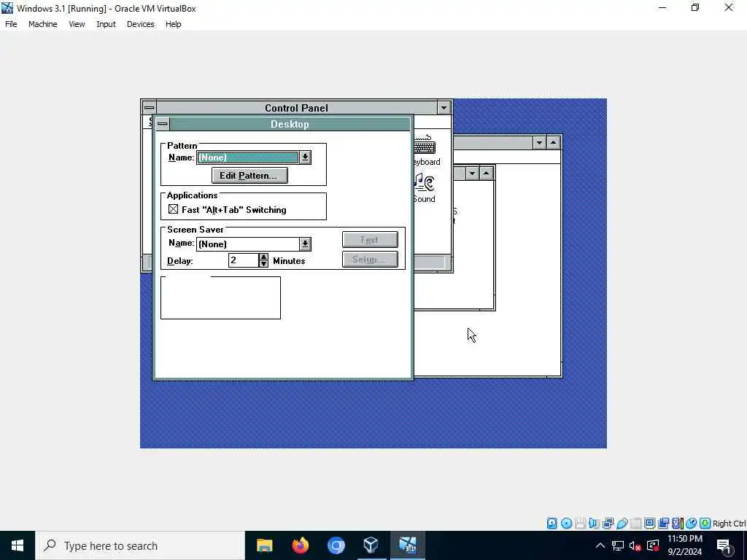Click the Delay minutes input field

244,260
